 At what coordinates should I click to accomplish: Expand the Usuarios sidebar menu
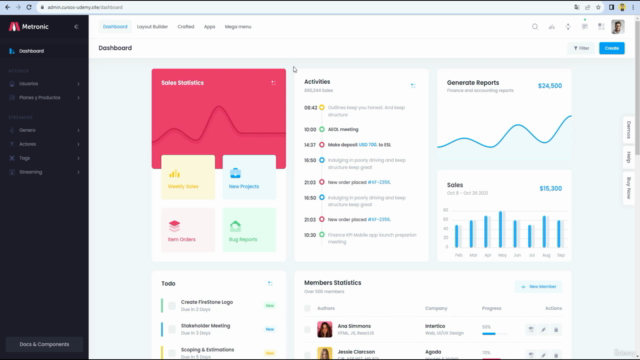[x=44, y=84]
